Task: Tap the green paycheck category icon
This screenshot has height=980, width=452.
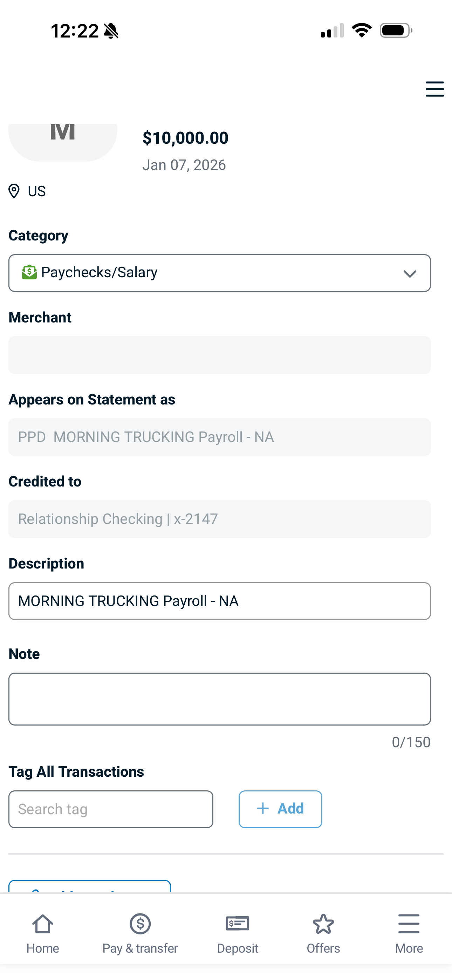Action: (29, 272)
